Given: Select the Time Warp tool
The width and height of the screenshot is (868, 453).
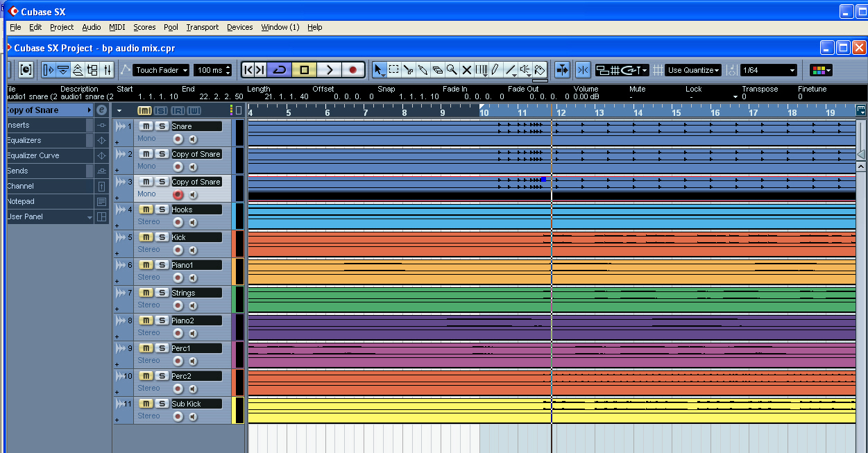Looking at the screenshot, I should [x=481, y=70].
